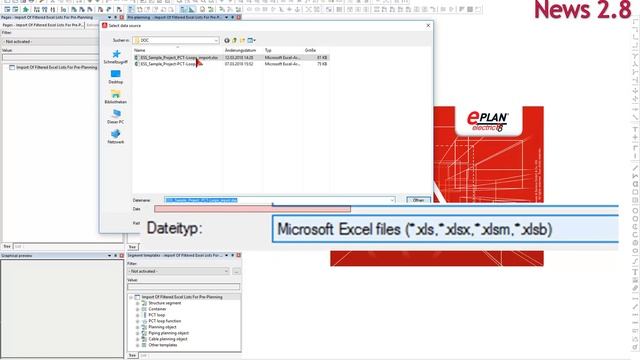Expand the Planning object node
640x360 pixels.
138,327
